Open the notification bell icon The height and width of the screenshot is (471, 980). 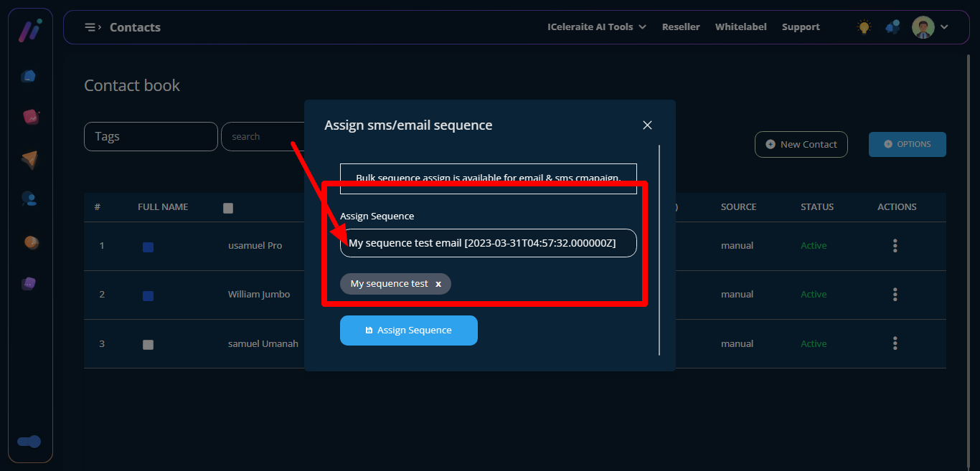click(892, 27)
